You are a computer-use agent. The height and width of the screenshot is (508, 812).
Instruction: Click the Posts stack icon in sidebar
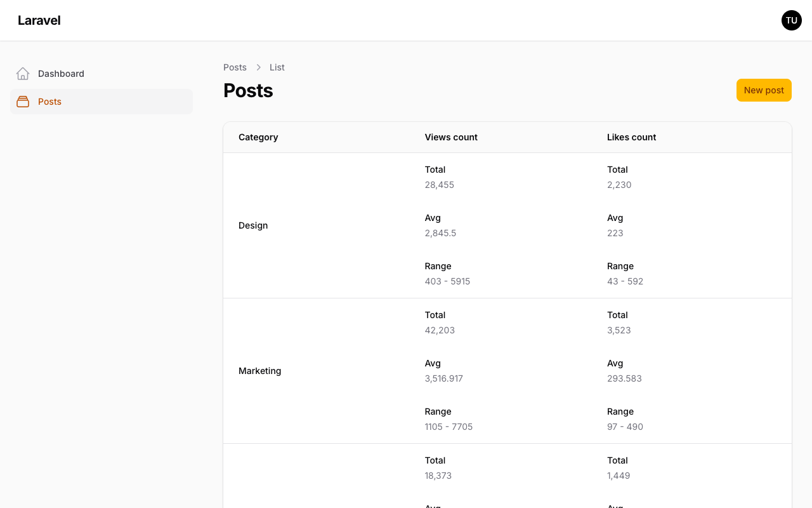(x=23, y=102)
